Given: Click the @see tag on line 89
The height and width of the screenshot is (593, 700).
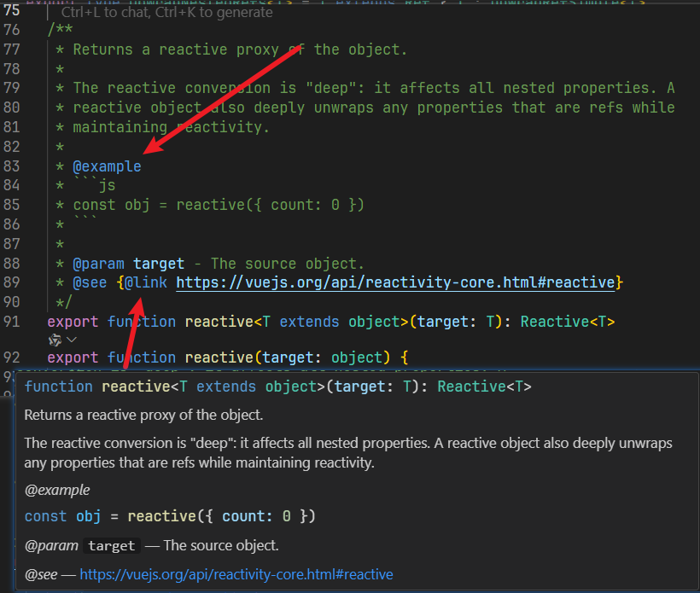Looking at the screenshot, I should [90, 282].
